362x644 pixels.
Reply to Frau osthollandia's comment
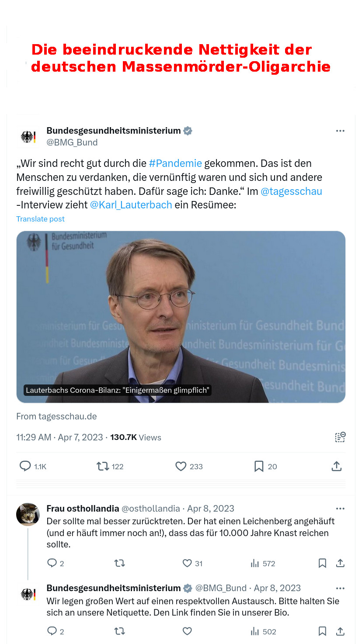pyautogui.click(x=52, y=563)
